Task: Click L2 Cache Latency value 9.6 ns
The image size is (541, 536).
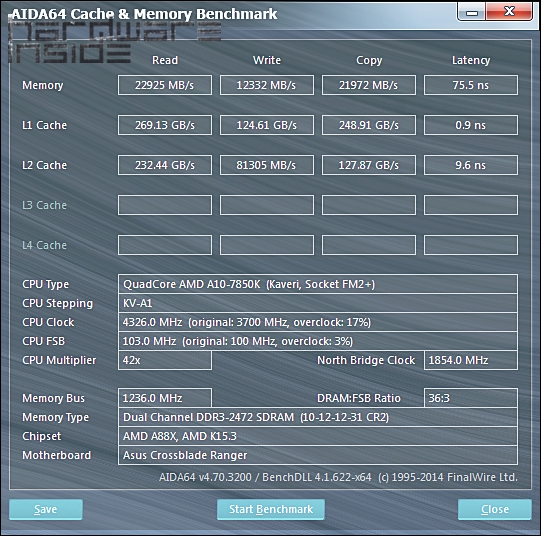Action: 471,165
